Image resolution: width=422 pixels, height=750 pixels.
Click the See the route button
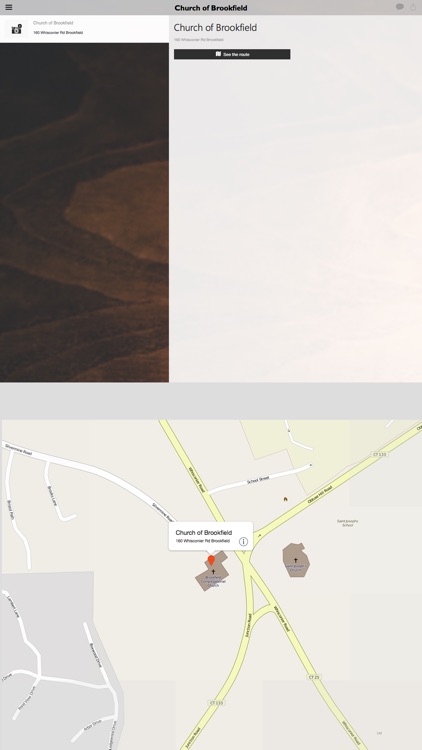232,54
